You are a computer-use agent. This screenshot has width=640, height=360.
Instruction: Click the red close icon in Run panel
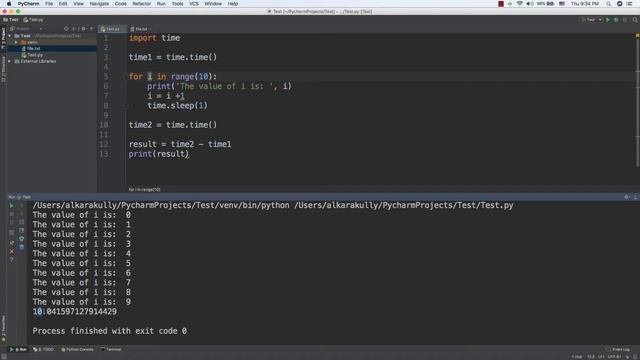[x=11, y=251]
